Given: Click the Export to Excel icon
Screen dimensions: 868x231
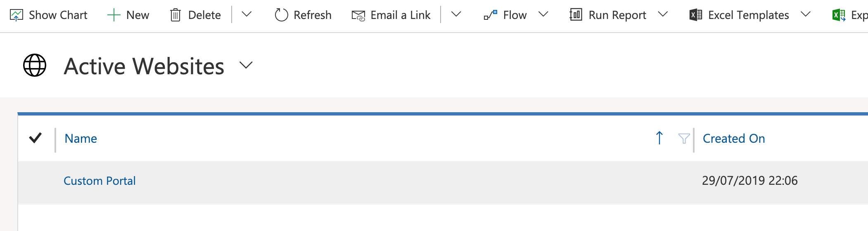Looking at the screenshot, I should tap(838, 15).
